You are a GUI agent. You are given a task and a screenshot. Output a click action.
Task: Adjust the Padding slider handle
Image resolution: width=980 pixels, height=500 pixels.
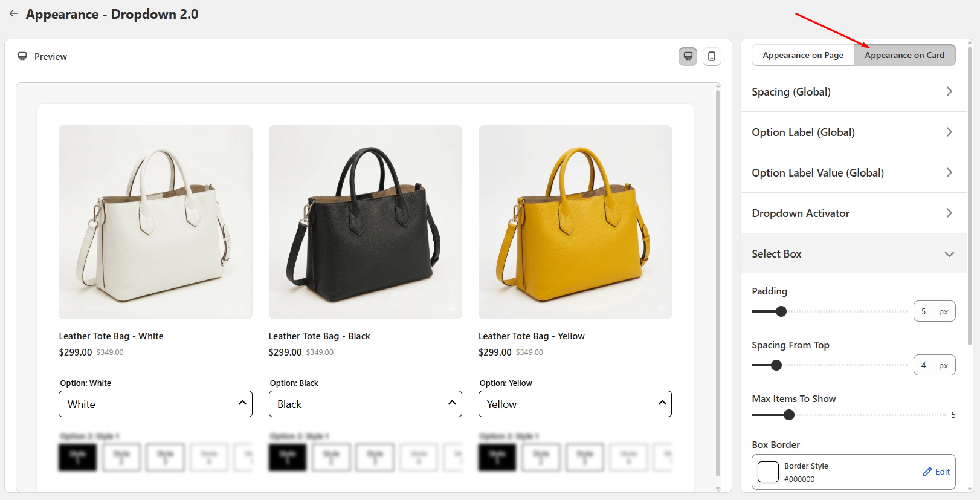[x=781, y=311]
